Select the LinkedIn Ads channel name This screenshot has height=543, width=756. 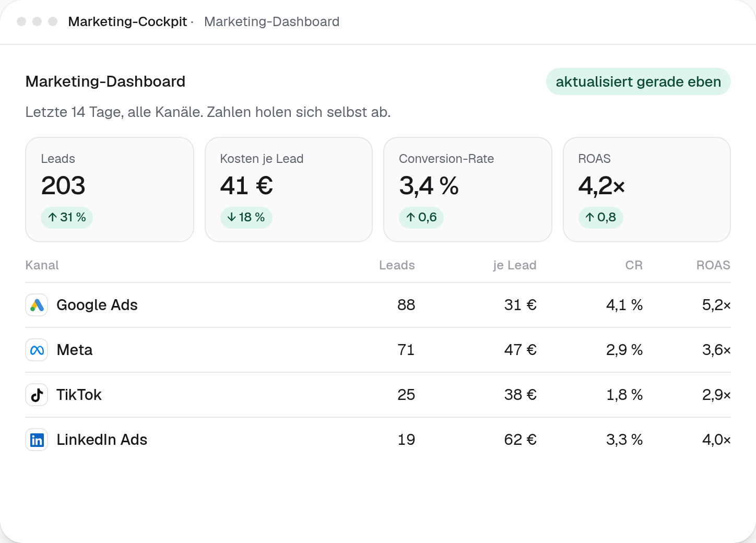102,440
